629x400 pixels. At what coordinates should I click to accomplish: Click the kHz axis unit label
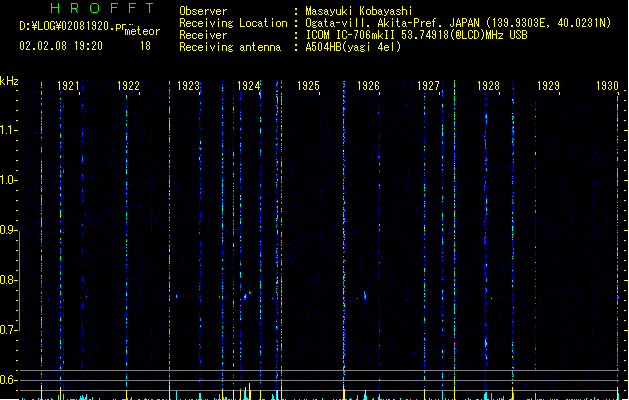tap(9, 81)
